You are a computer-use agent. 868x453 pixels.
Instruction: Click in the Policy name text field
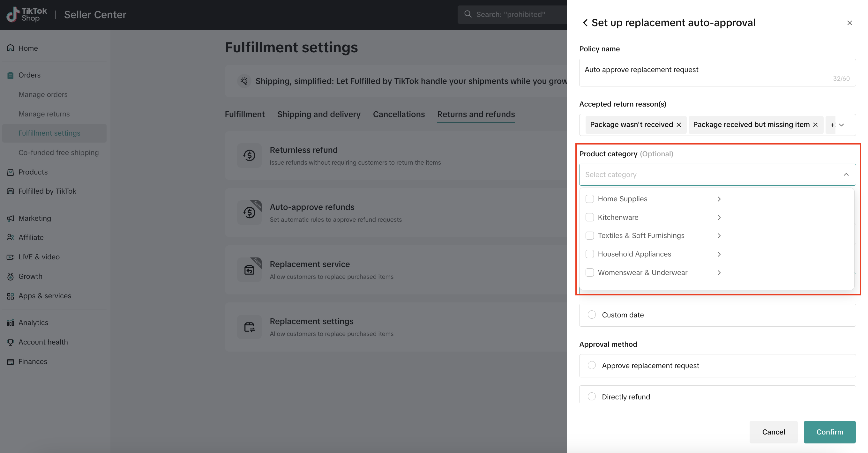pyautogui.click(x=707, y=70)
